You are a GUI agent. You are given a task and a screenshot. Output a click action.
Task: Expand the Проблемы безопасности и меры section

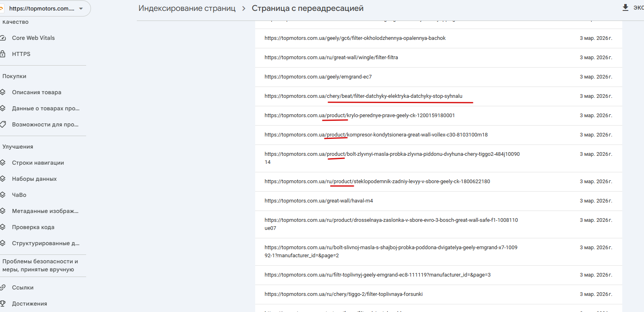(40, 265)
